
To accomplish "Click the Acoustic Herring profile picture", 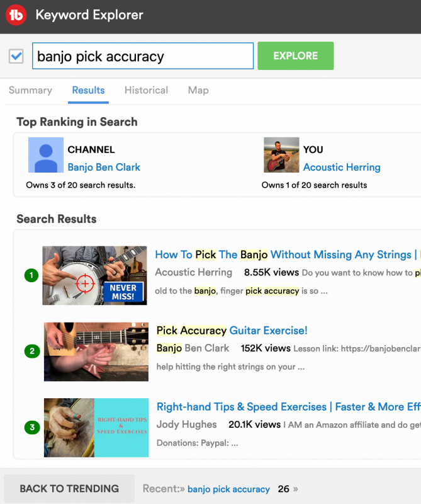I will tap(281, 155).
